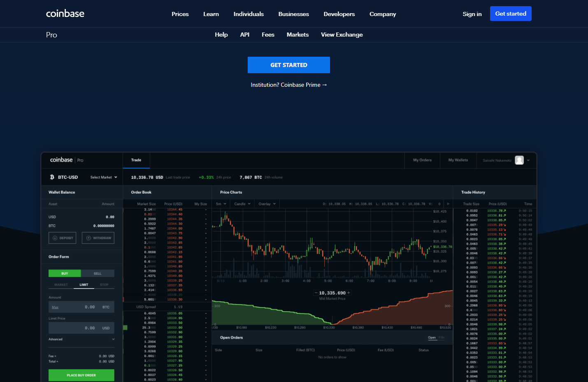Open the Company menu item

tap(383, 14)
